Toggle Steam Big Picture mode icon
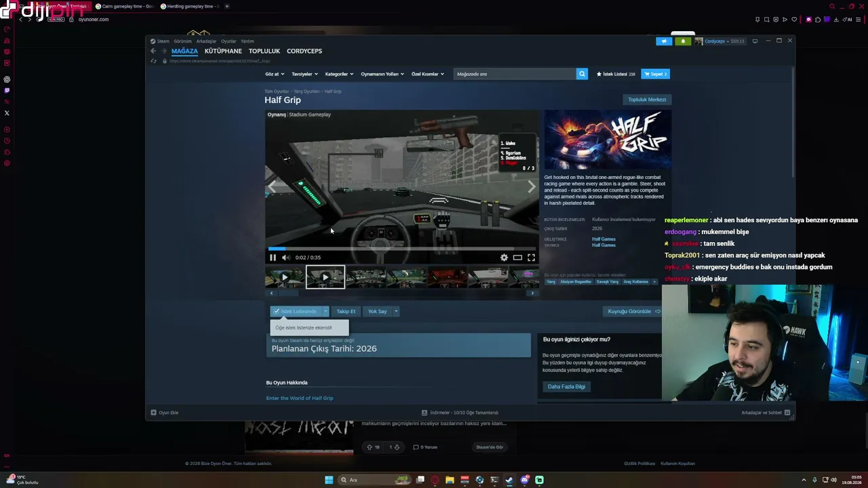The height and width of the screenshot is (488, 868). click(x=755, y=41)
